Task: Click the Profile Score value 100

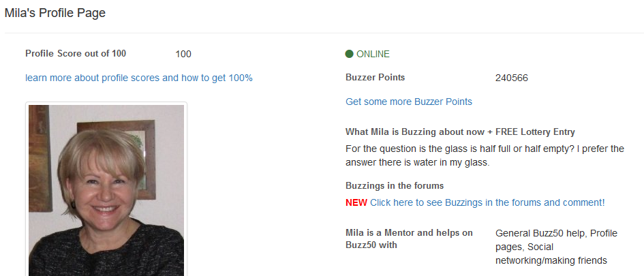Action: click(x=183, y=54)
